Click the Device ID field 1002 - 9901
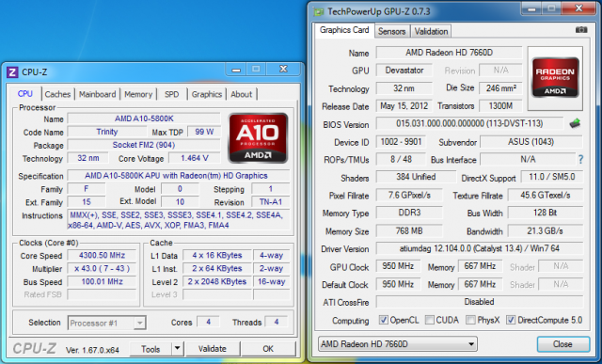 [x=401, y=142]
